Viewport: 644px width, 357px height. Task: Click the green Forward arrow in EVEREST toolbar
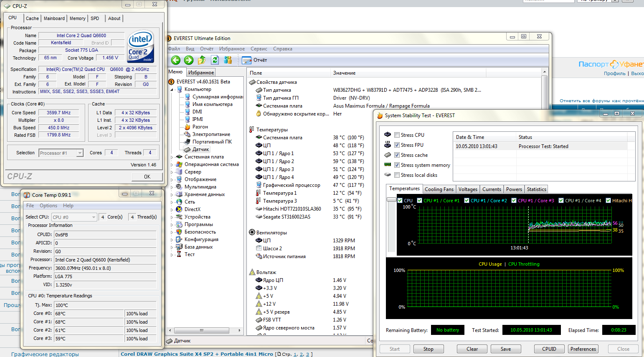189,60
